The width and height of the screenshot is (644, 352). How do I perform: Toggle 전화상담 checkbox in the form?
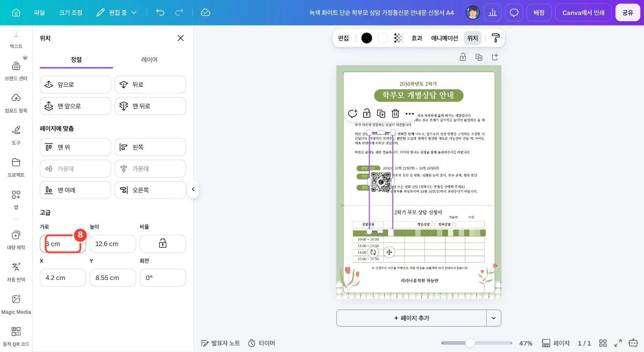(454, 225)
